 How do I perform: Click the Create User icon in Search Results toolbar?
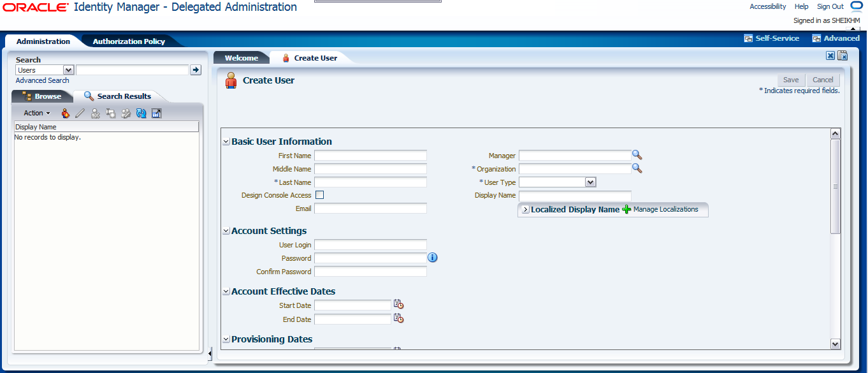coord(65,113)
